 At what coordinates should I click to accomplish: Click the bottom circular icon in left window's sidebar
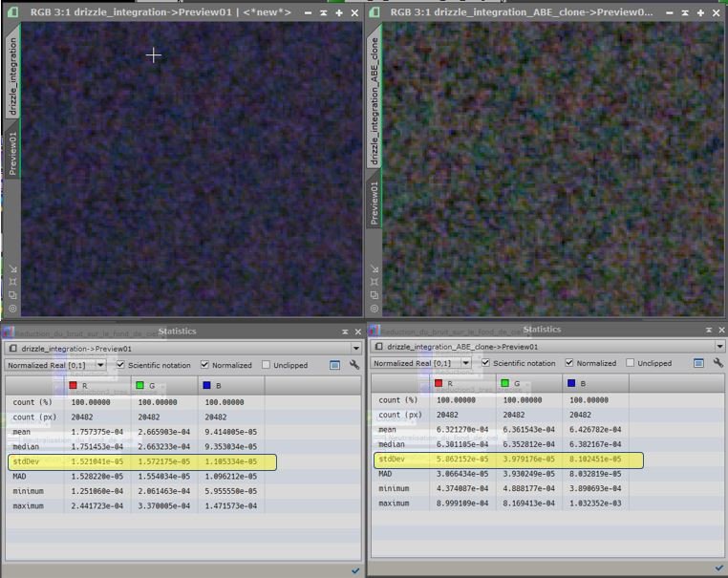pos(13,309)
